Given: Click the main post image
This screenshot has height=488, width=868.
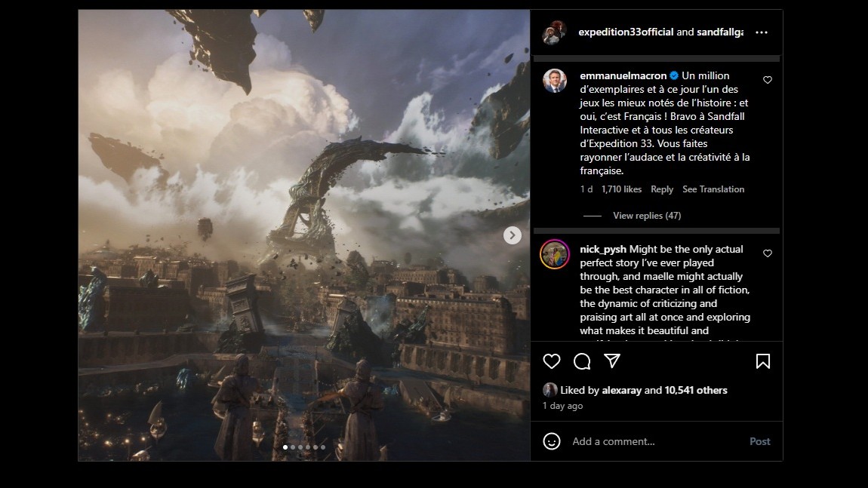Looking at the screenshot, I should point(304,235).
